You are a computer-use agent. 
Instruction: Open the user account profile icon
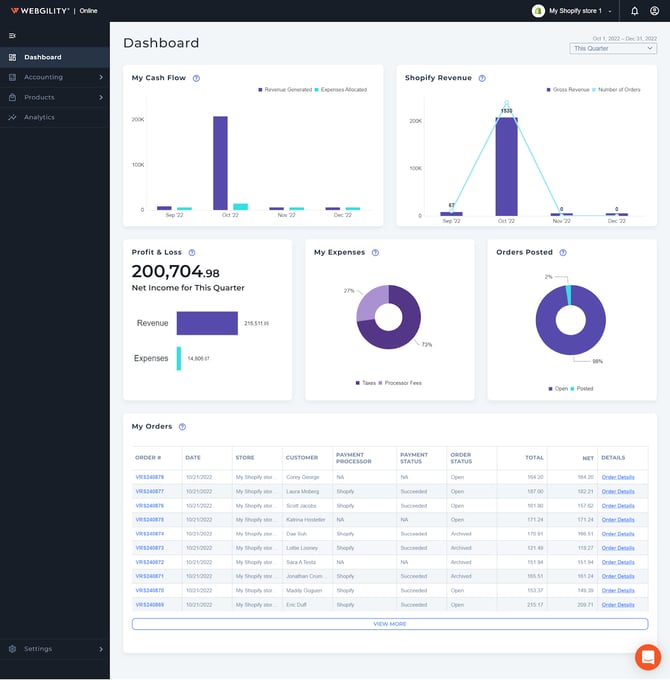(x=654, y=11)
